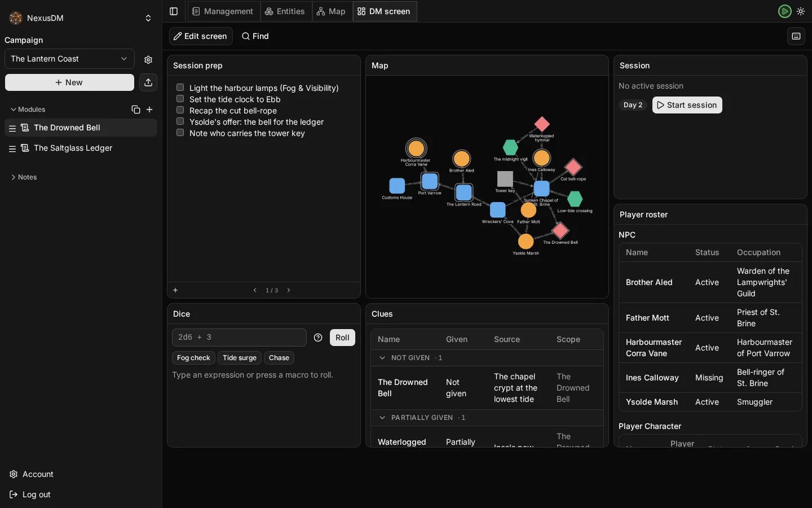Viewport: 812px width, 508px height.
Task: Click the dice expression input field
Action: 239,338
